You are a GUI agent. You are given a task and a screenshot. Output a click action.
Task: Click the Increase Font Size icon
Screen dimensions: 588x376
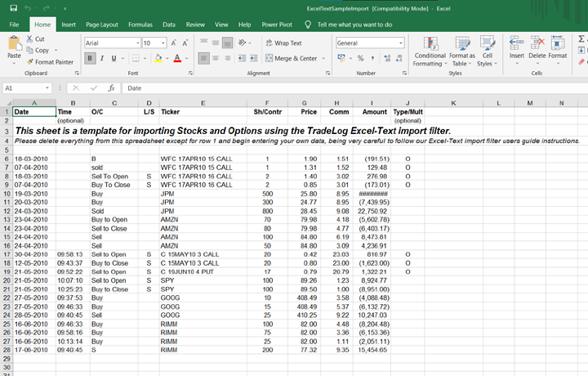(173, 43)
